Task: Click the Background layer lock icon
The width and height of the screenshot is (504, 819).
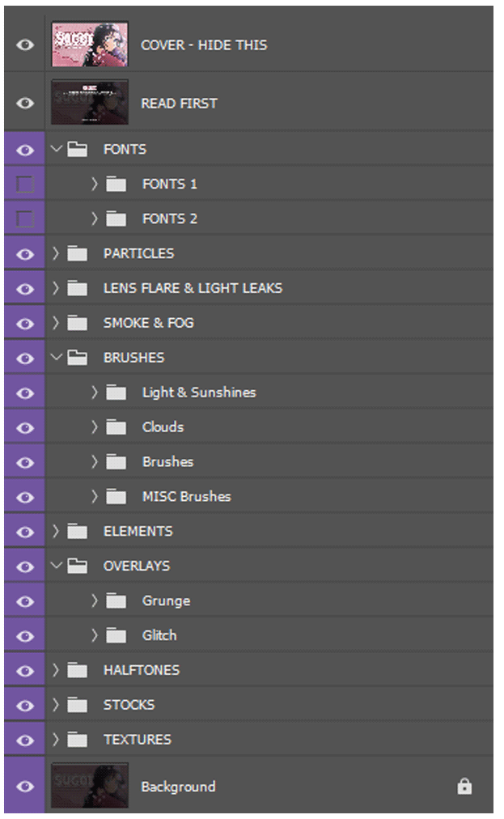Action: coord(464,786)
